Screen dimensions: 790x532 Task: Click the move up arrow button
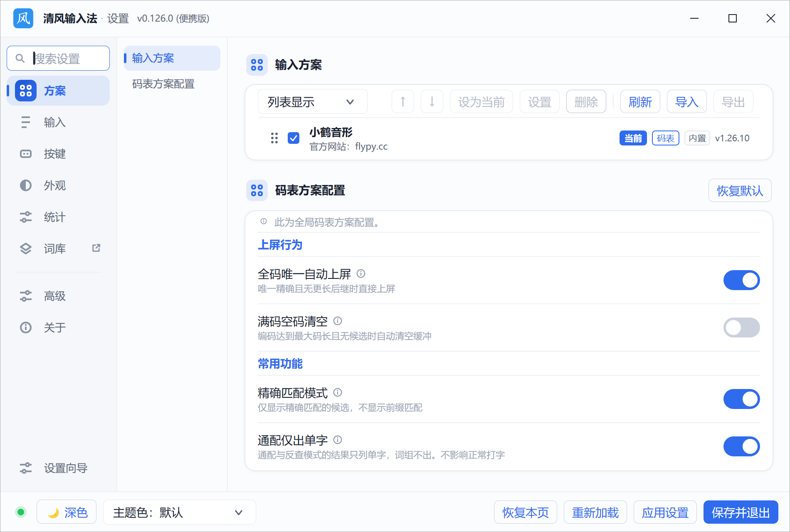[x=403, y=102]
